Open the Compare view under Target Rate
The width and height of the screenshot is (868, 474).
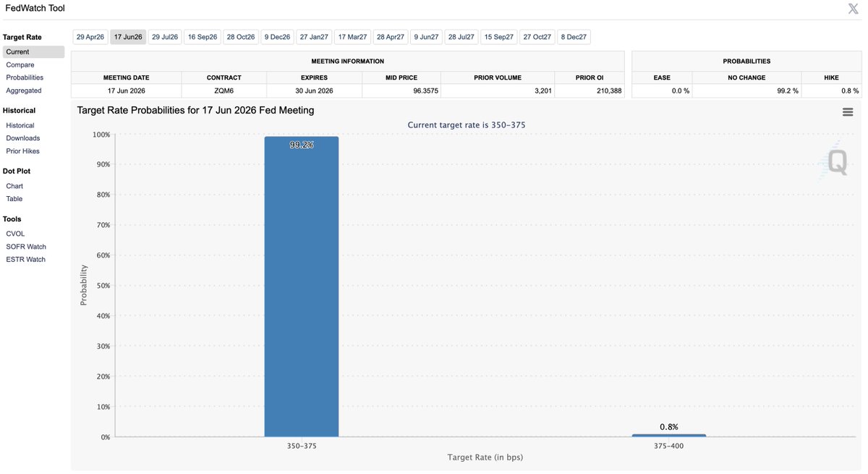click(x=20, y=64)
